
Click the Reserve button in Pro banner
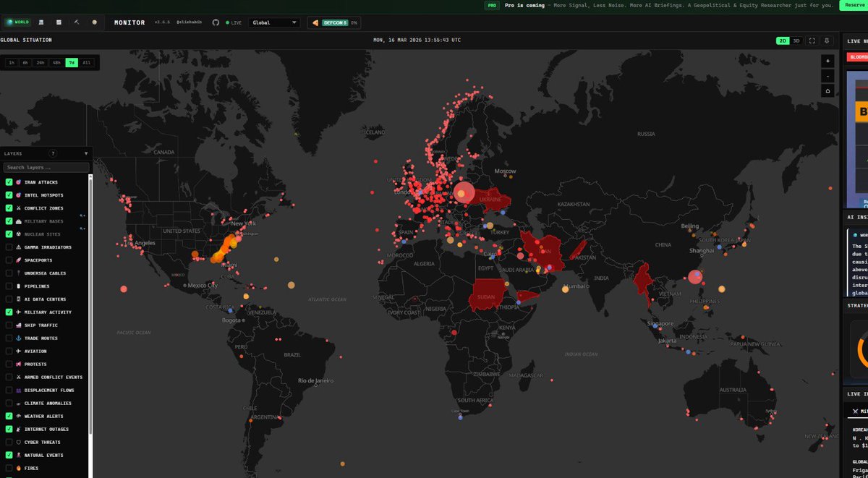[x=854, y=5]
